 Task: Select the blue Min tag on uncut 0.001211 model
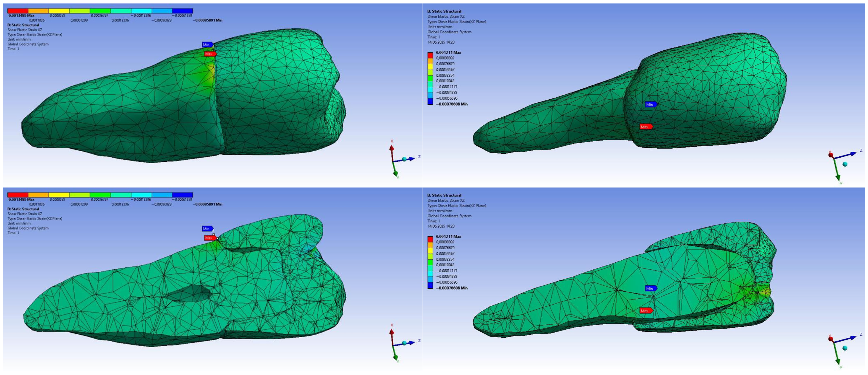pyautogui.click(x=651, y=105)
